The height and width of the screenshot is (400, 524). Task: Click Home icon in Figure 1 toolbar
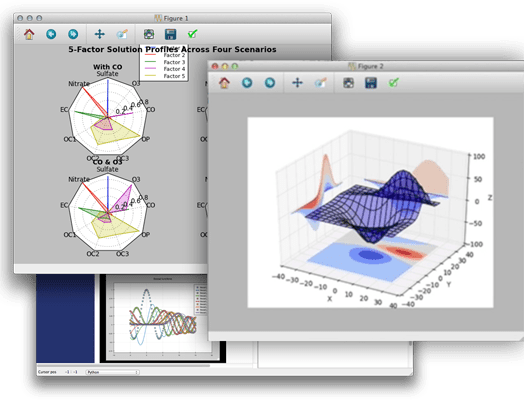[x=29, y=34]
